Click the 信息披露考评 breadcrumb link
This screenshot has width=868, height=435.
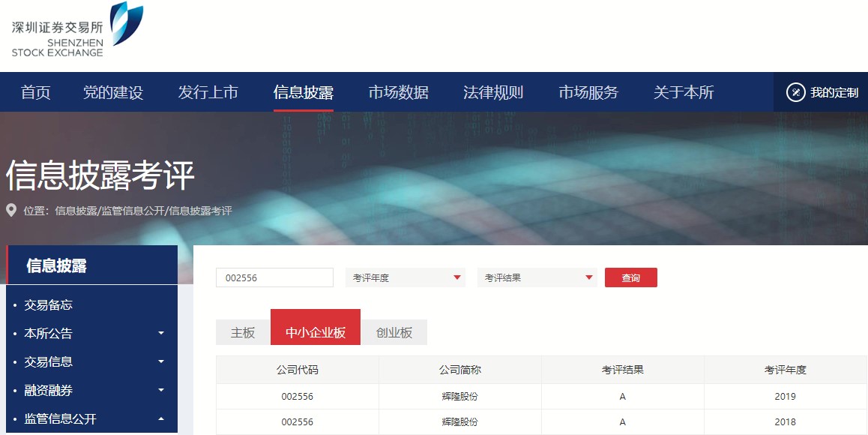coord(200,211)
